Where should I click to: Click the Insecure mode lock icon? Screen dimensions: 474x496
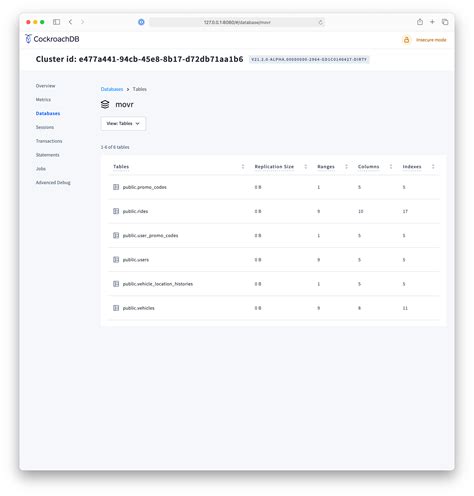click(x=406, y=40)
